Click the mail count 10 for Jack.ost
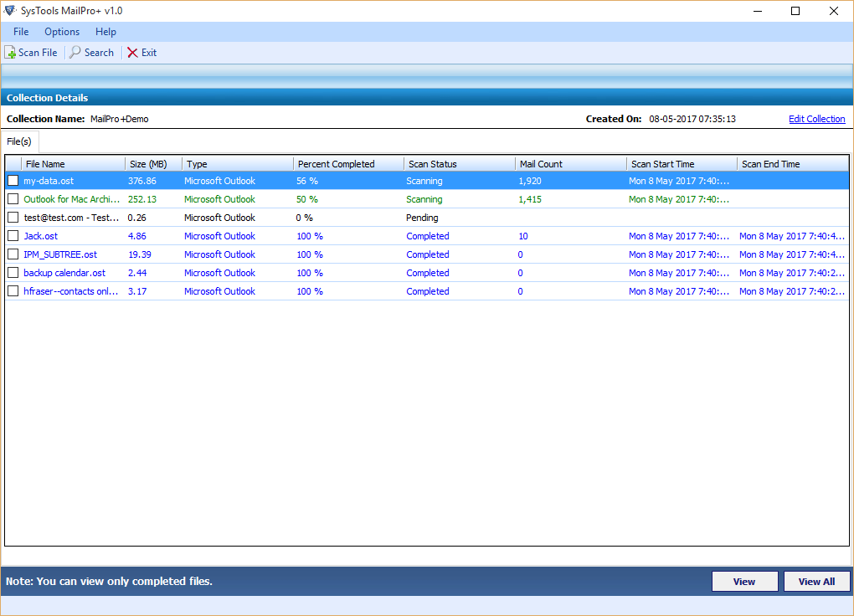The width and height of the screenshot is (854, 616). tap(522, 236)
